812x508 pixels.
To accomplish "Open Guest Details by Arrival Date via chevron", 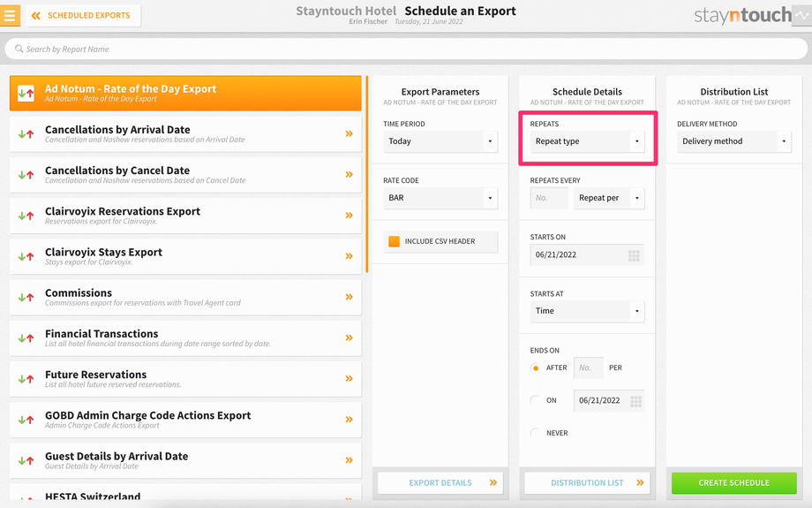I will 349,460.
